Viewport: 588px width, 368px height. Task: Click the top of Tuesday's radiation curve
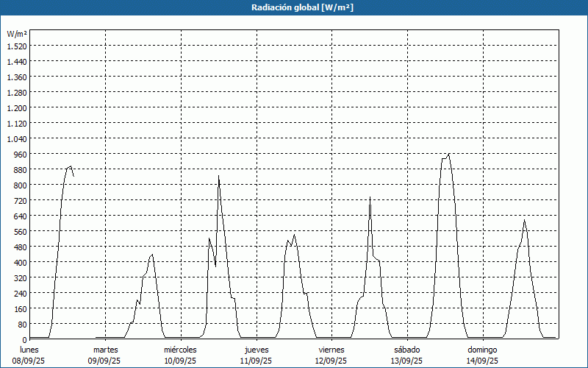click(x=152, y=255)
